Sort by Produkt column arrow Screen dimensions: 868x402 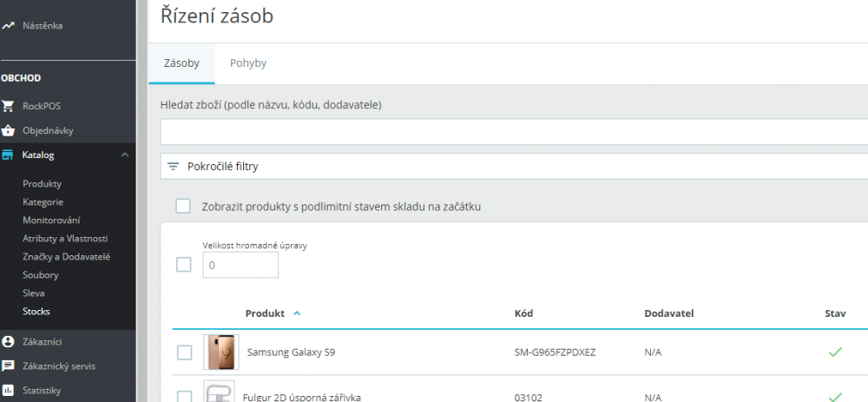pos(297,313)
